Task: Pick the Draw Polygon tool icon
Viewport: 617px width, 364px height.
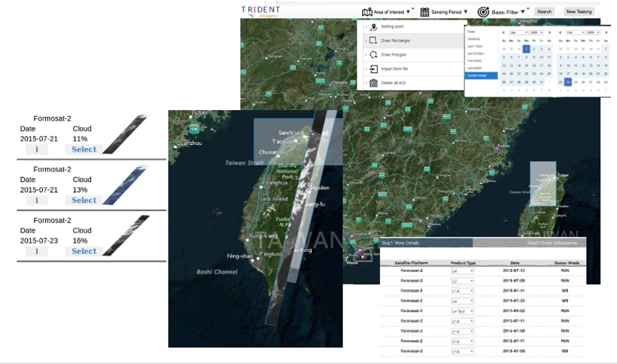Action: [373, 55]
